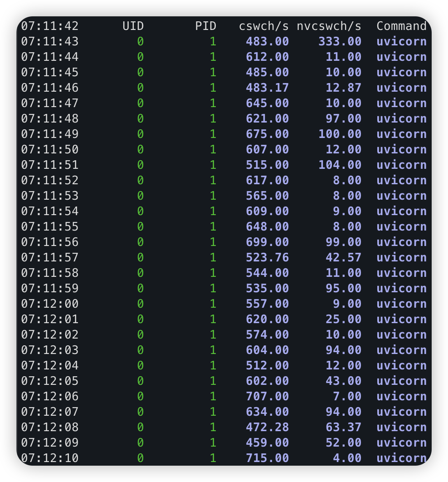Click the 104.00 nvcswch/s value
This screenshot has width=448, height=482.
click(340, 165)
